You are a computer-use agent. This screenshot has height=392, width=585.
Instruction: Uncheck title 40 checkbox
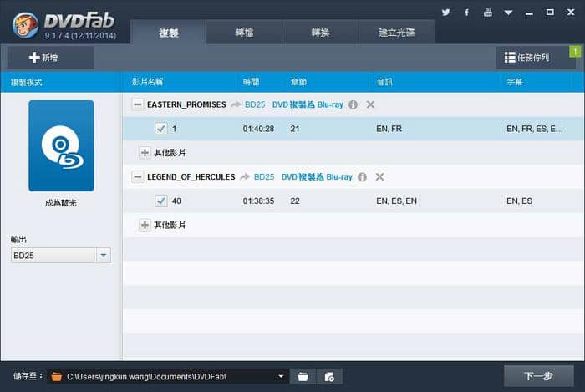pyautogui.click(x=161, y=201)
